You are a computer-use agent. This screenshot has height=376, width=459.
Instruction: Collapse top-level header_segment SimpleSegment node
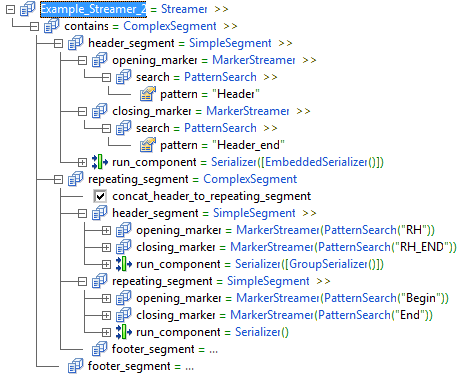[x=58, y=43]
